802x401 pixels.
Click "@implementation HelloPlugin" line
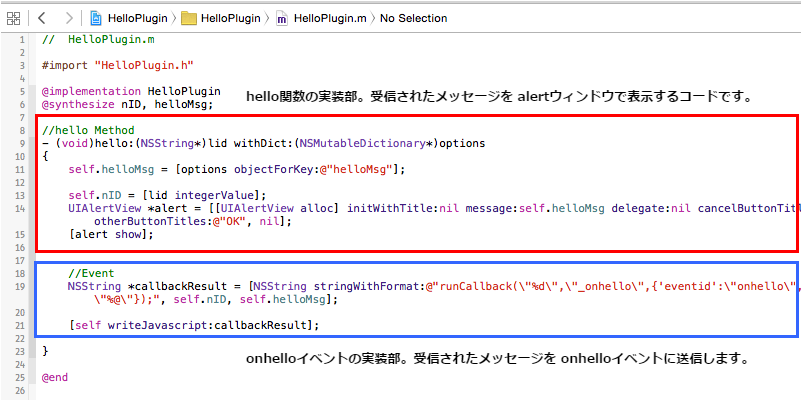pyautogui.click(x=131, y=92)
